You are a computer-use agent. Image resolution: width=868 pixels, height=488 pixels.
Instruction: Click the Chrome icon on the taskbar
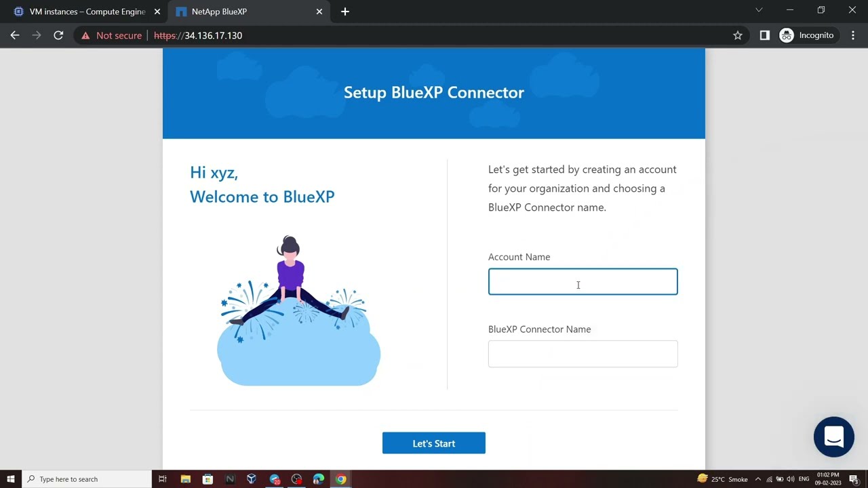point(341,479)
